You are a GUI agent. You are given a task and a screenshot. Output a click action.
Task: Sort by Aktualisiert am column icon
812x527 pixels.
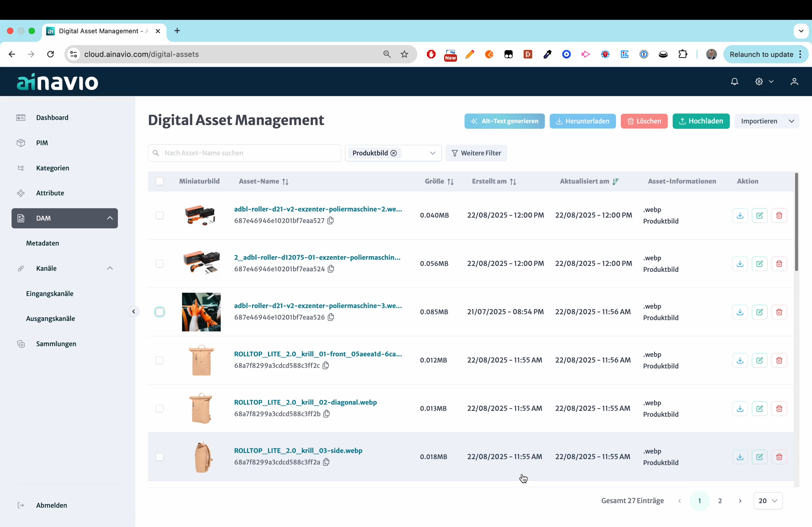(x=615, y=181)
